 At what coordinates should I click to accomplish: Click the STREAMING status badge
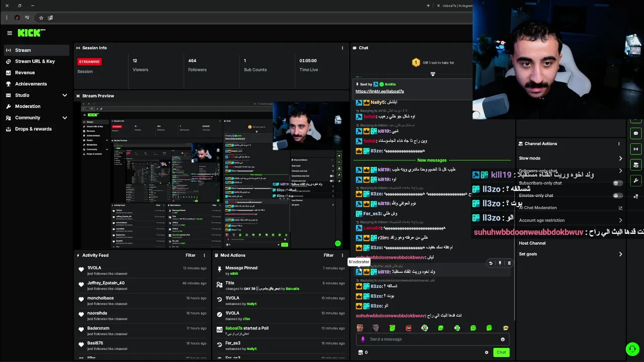tap(89, 61)
